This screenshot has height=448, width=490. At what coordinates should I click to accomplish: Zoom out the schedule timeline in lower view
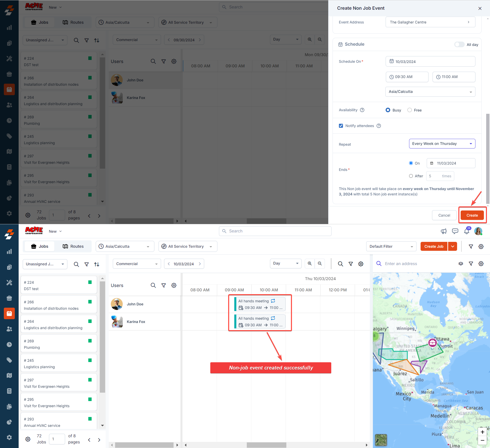pos(320,264)
